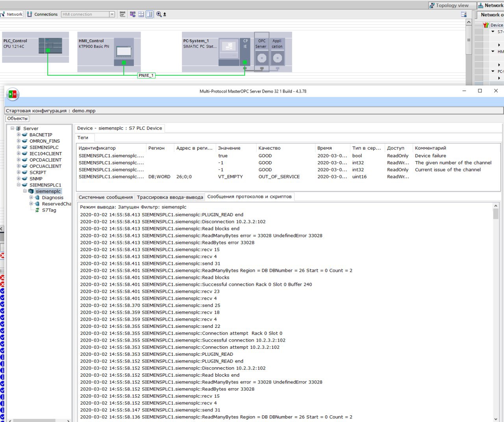504x422 pixels.
Task: Click the S7Tag green arrows icon
Action: click(x=37, y=210)
